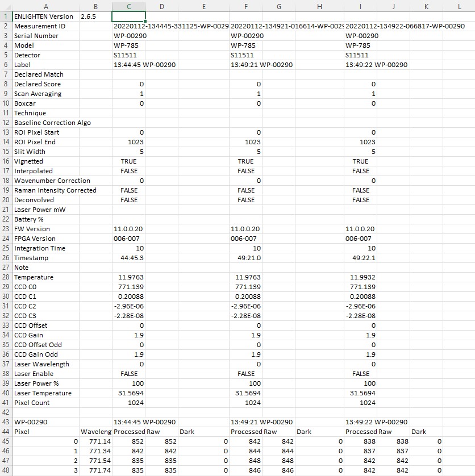This screenshot has width=475, height=476.
Task: Select column F header
Action: click(245, 6)
